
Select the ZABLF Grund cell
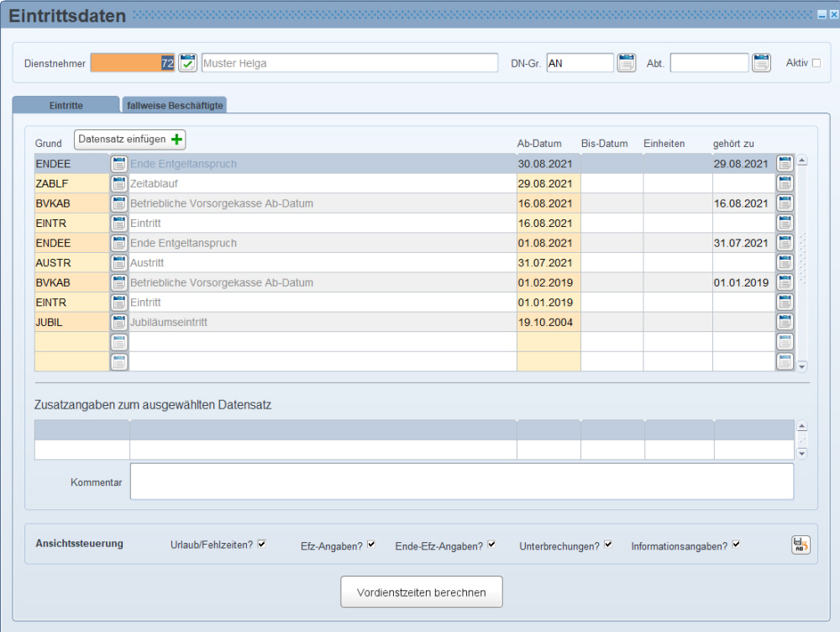point(71,183)
